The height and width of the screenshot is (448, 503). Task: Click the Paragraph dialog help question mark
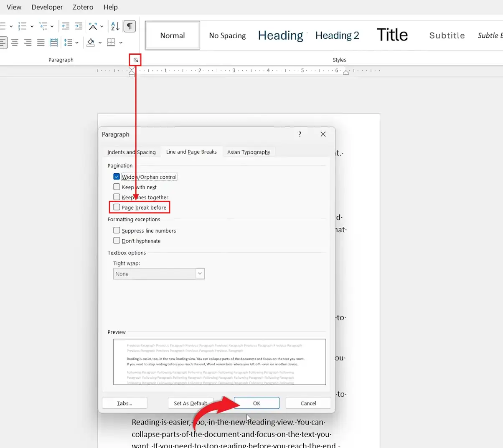(300, 134)
